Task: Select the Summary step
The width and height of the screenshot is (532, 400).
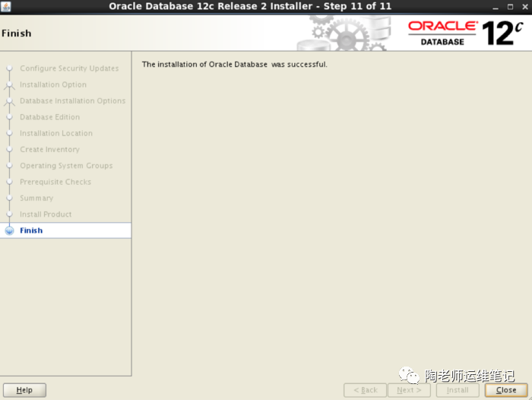Action: pos(36,198)
